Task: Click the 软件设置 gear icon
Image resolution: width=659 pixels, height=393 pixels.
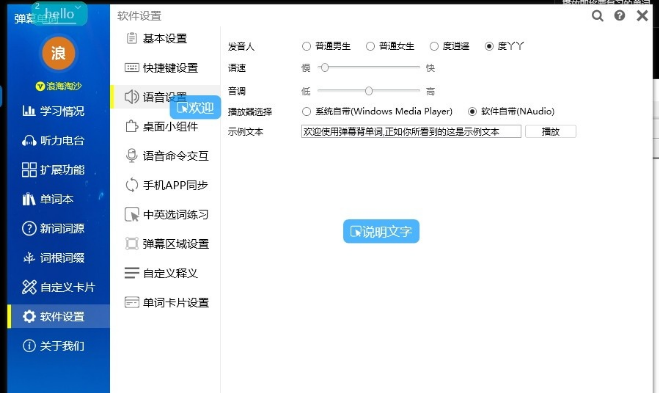Action: [29, 316]
